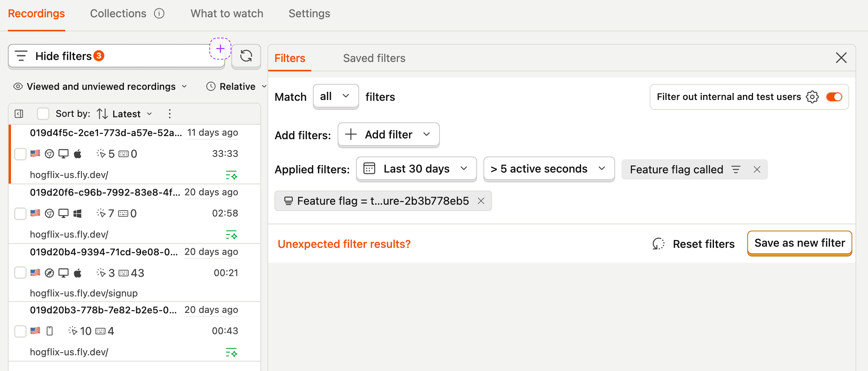Remove the Feature flag = t...ure-2b3b778eb5 filter
Viewport: 868px width, 371px height.
[x=481, y=201]
